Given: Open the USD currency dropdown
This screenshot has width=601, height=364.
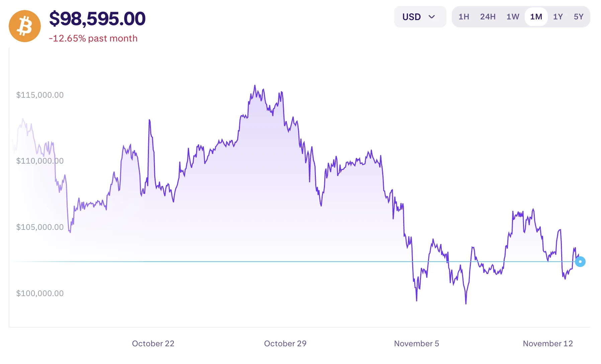Looking at the screenshot, I should point(420,16).
